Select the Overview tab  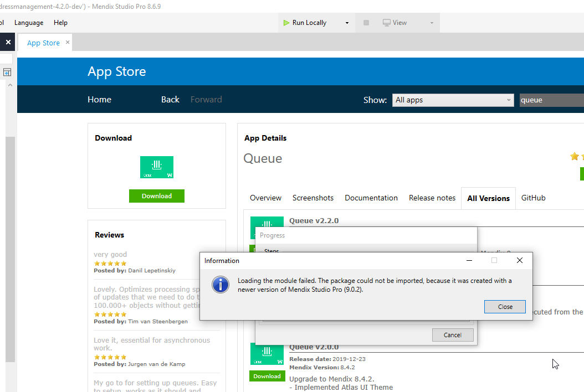pos(265,198)
